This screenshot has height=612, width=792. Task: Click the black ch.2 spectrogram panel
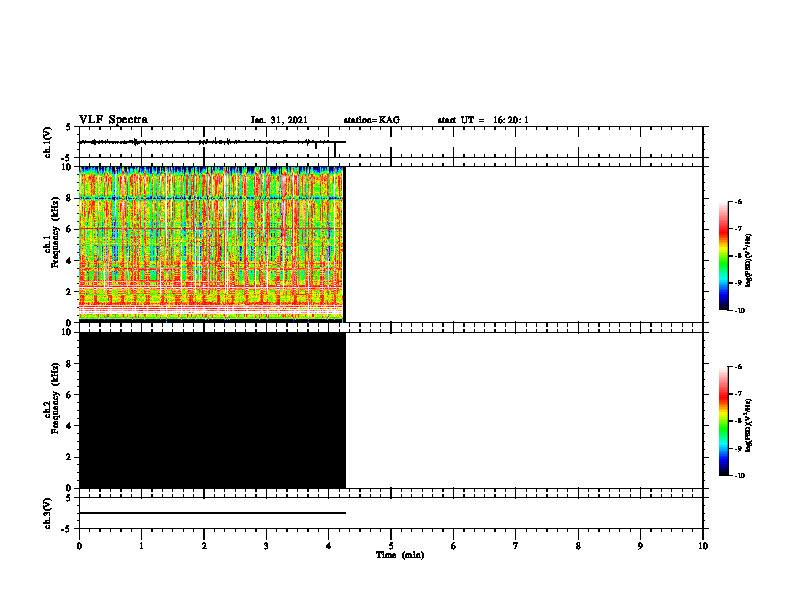(212, 410)
